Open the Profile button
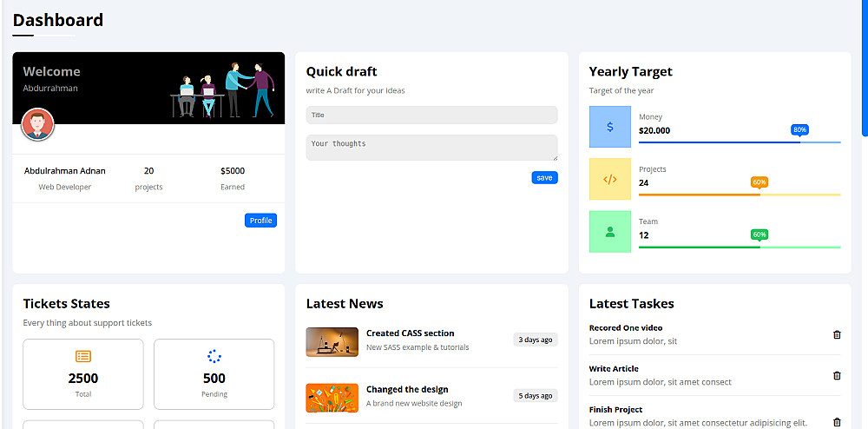The width and height of the screenshot is (868, 429). tap(260, 221)
